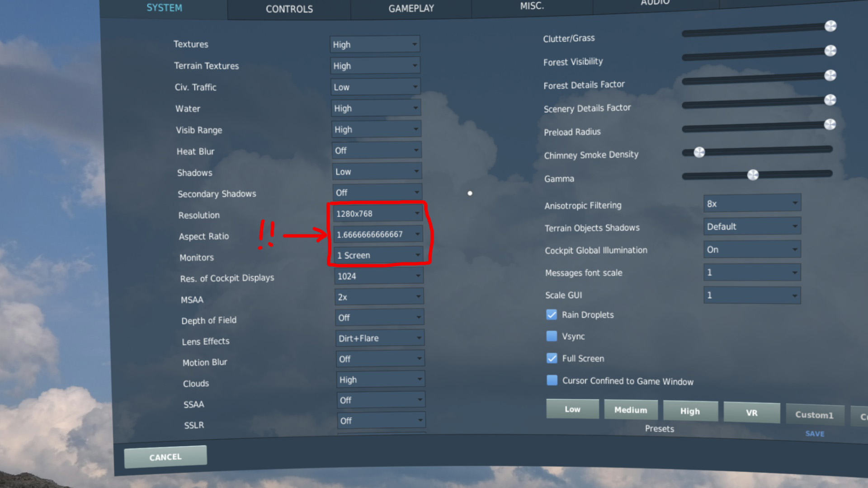Screen dimensions: 868x488
Task: Click the CANCEL button
Action: tap(165, 457)
